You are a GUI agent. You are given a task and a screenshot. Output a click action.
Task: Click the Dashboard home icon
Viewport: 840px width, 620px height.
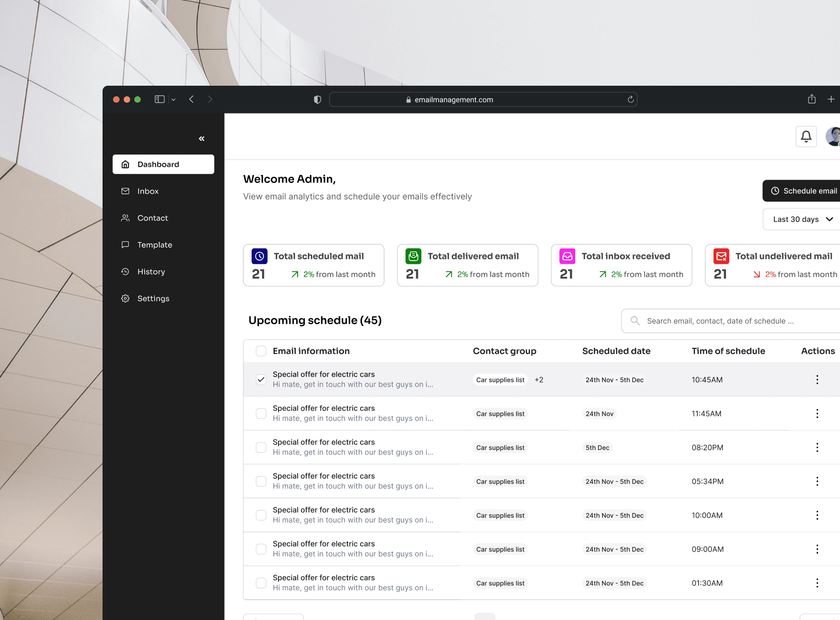(x=125, y=164)
